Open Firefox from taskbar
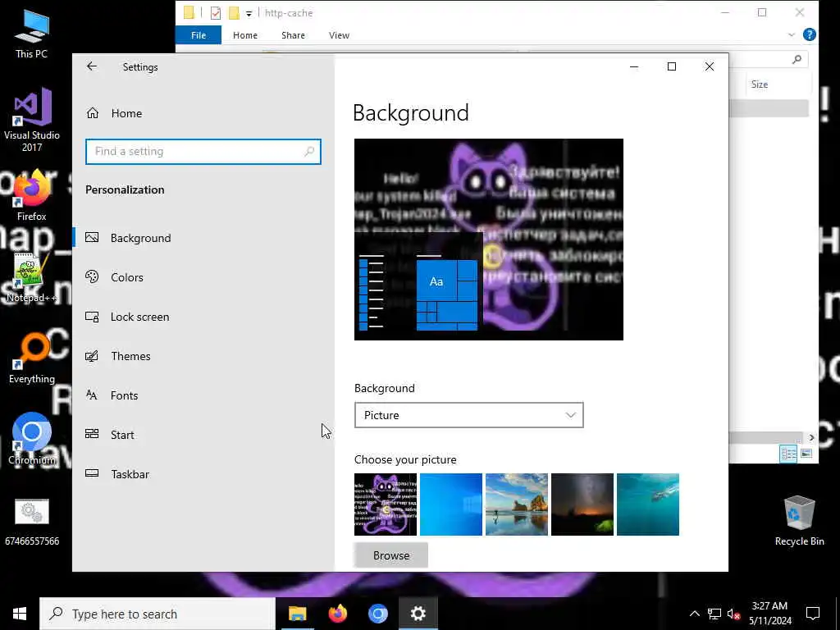Image resolution: width=840 pixels, height=630 pixels. pos(337,614)
